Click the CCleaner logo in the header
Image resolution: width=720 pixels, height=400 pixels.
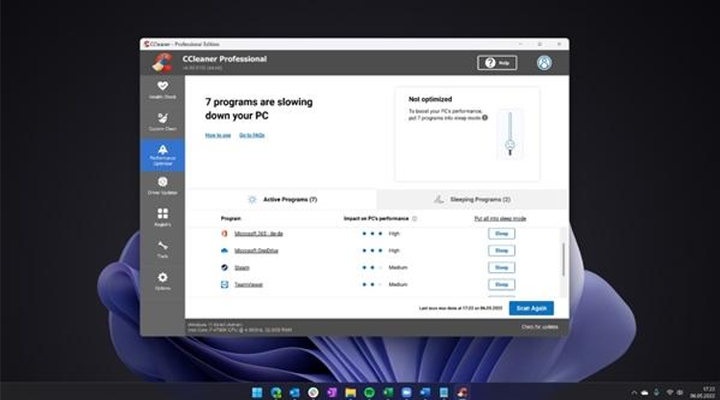pos(162,62)
